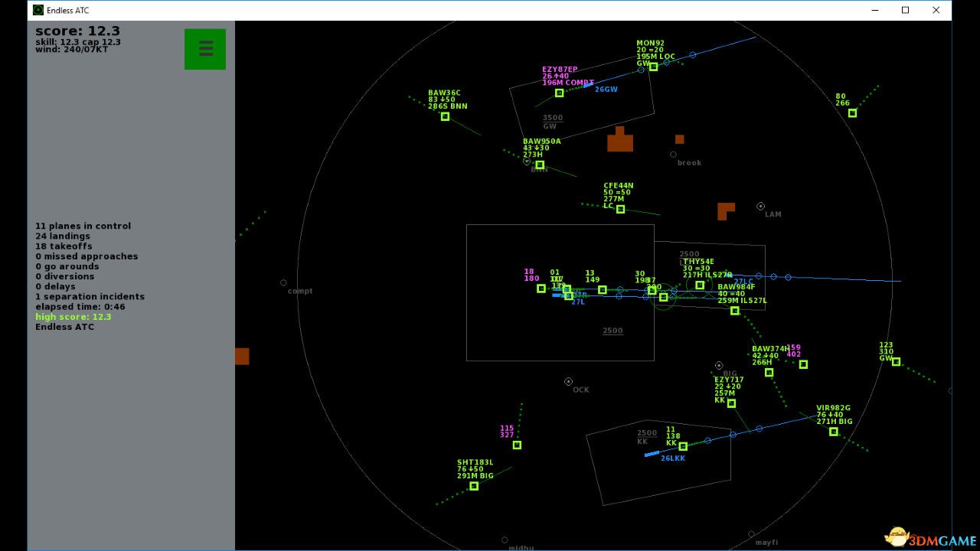980x551 pixels.
Task: Click the 26LKK runway label
Action: pos(673,458)
